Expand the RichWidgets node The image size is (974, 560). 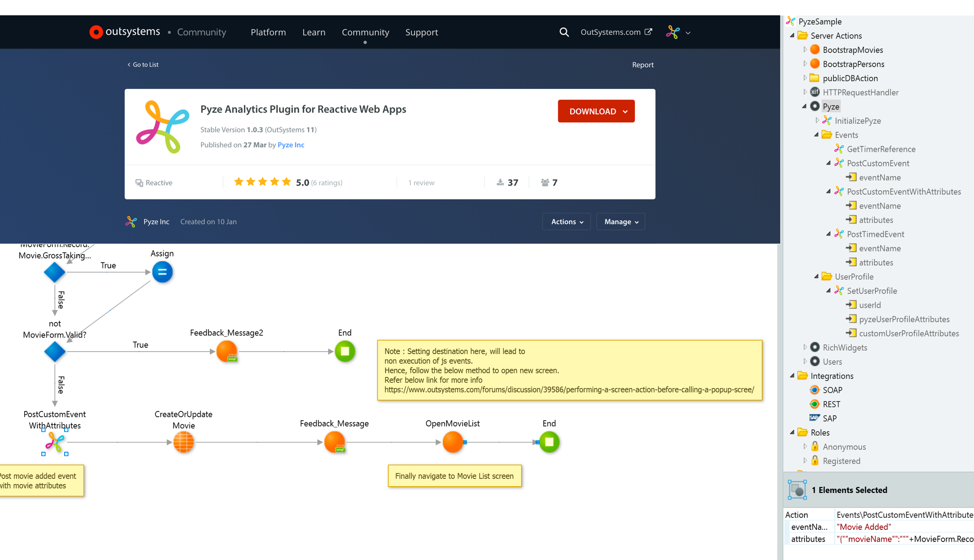pyautogui.click(x=804, y=347)
